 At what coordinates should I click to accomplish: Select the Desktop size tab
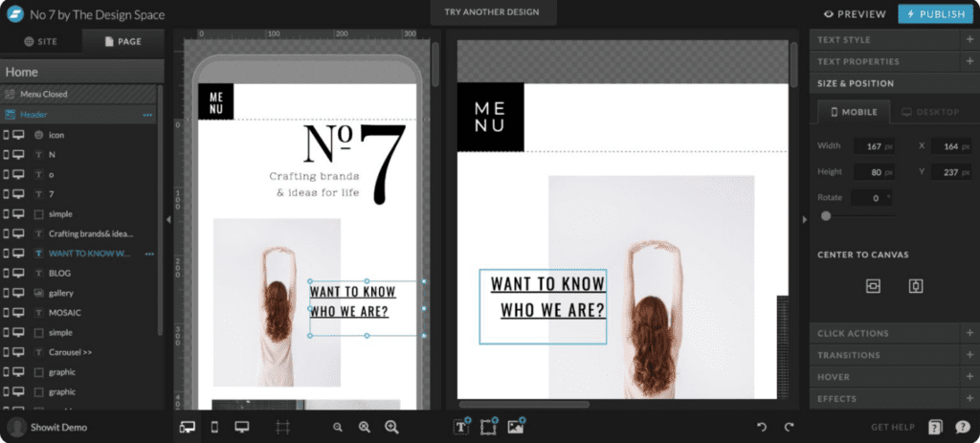(930, 112)
